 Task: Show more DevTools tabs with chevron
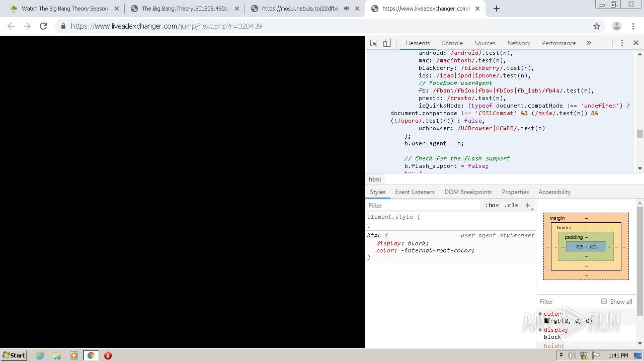point(589,43)
